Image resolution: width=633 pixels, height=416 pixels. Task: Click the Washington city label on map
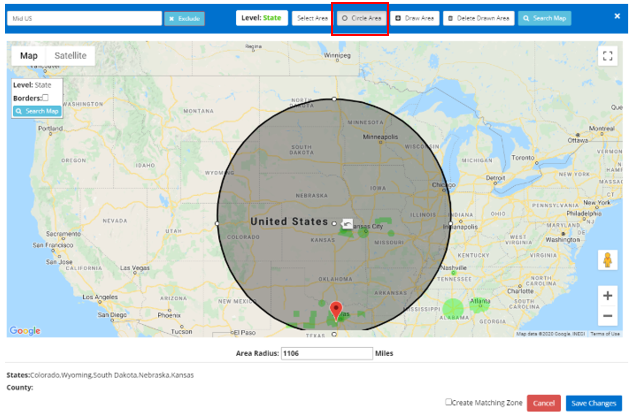point(563,240)
